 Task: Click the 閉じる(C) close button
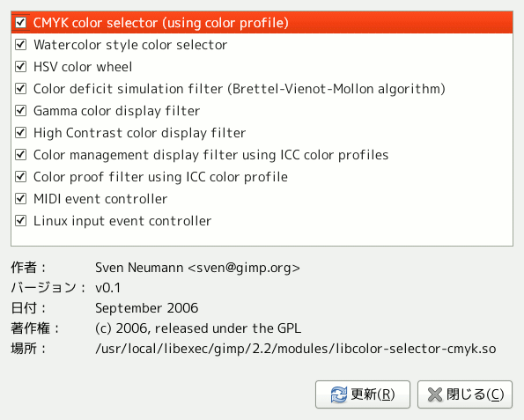coord(465,394)
